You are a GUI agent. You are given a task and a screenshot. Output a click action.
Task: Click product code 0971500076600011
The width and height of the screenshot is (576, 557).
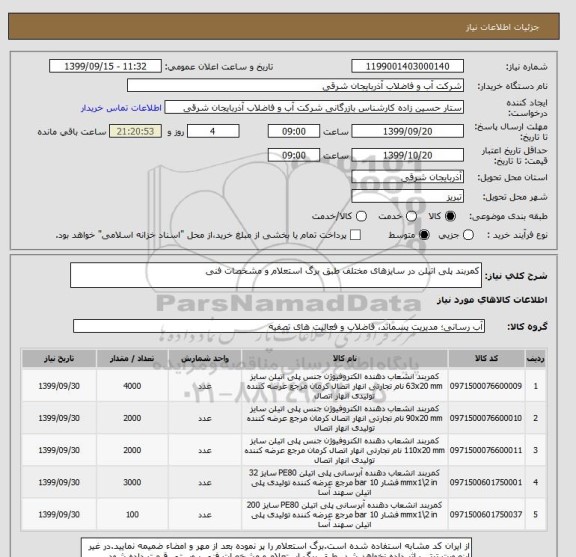pos(486,450)
